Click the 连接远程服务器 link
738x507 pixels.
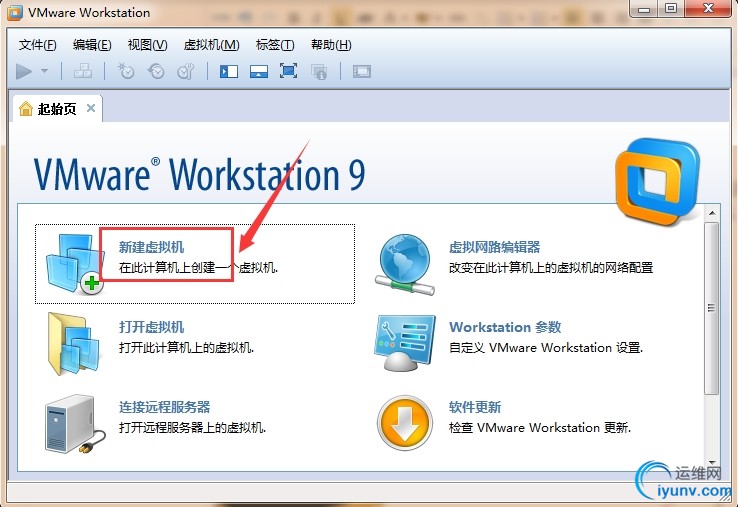click(164, 407)
